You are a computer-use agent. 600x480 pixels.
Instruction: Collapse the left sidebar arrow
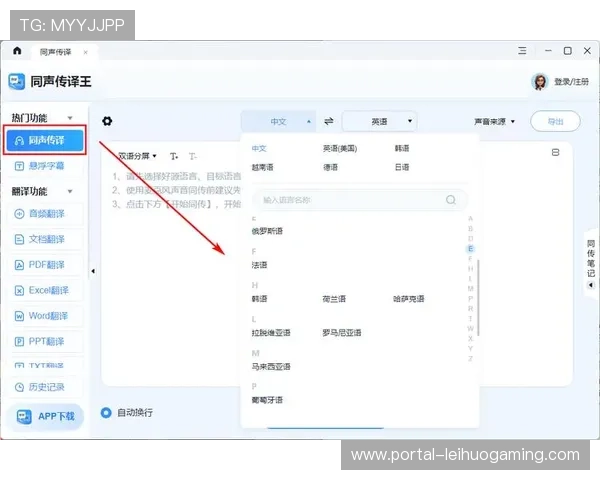(93, 271)
